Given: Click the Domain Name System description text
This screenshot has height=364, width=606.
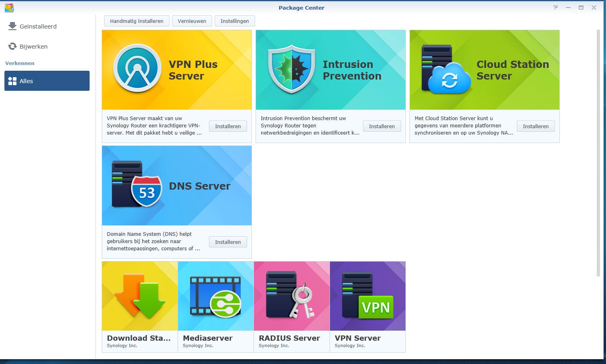Looking at the screenshot, I should pyautogui.click(x=153, y=241).
